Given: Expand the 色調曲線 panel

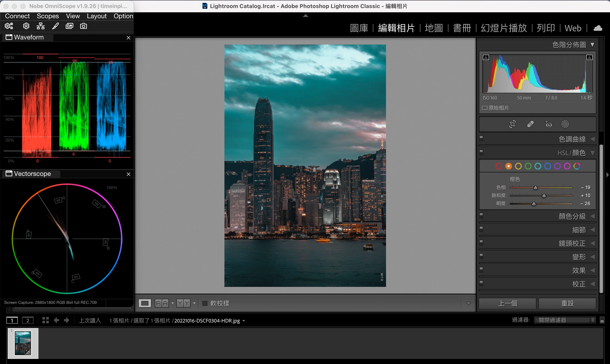Looking at the screenshot, I should point(572,139).
